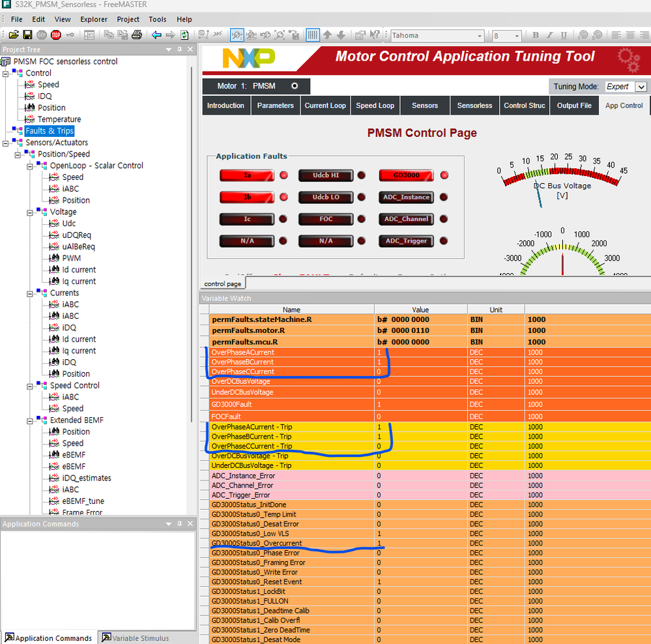This screenshot has height=644, width=651.
Task: Navigate back with the blue left arrow
Action: click(156, 35)
